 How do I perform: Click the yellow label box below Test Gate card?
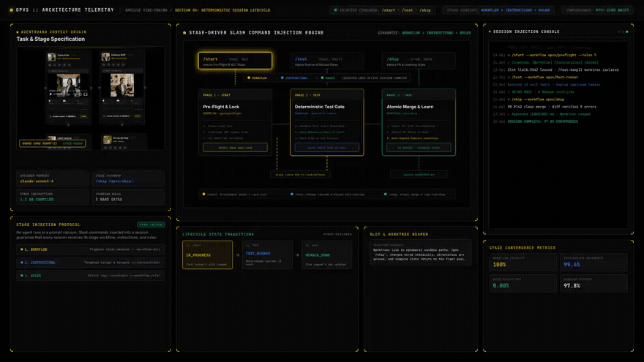[300, 175]
